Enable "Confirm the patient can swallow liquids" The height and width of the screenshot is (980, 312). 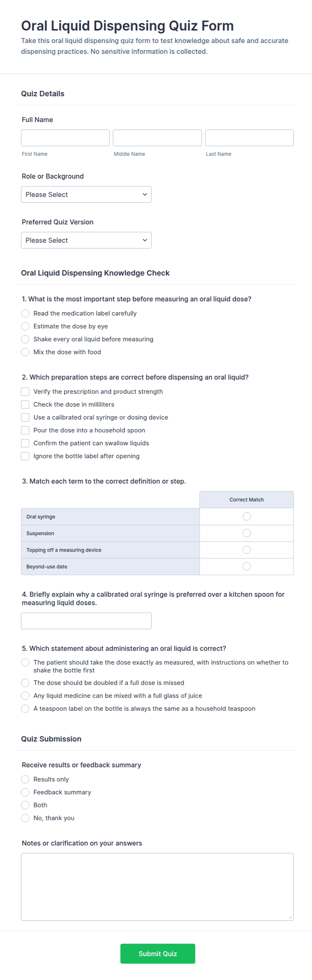point(25,443)
